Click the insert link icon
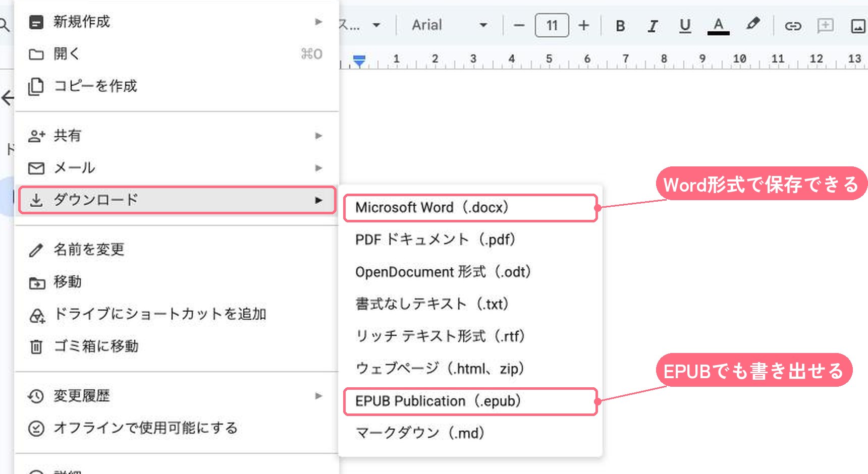Viewport: 868px width, 474px height. [793, 26]
